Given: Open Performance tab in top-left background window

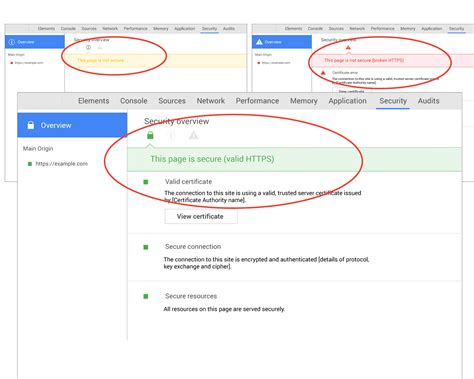Looking at the screenshot, I should point(135,29).
